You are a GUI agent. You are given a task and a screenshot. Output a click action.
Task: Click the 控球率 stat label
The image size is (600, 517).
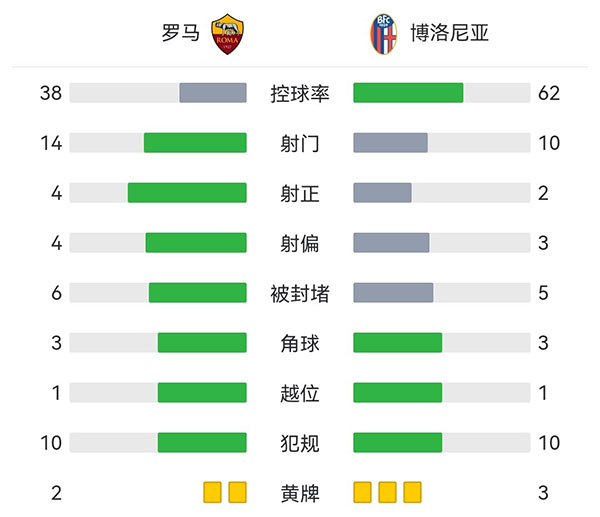[x=300, y=93]
